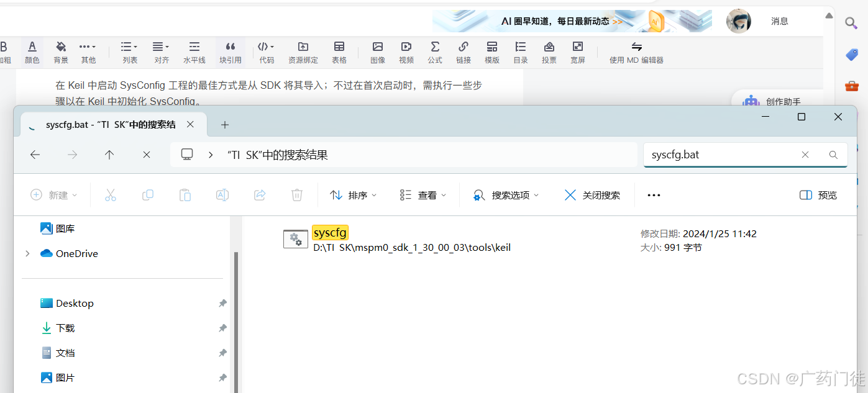Open the list (列表) dropdown
The height and width of the screenshot is (393, 868).
click(x=129, y=52)
